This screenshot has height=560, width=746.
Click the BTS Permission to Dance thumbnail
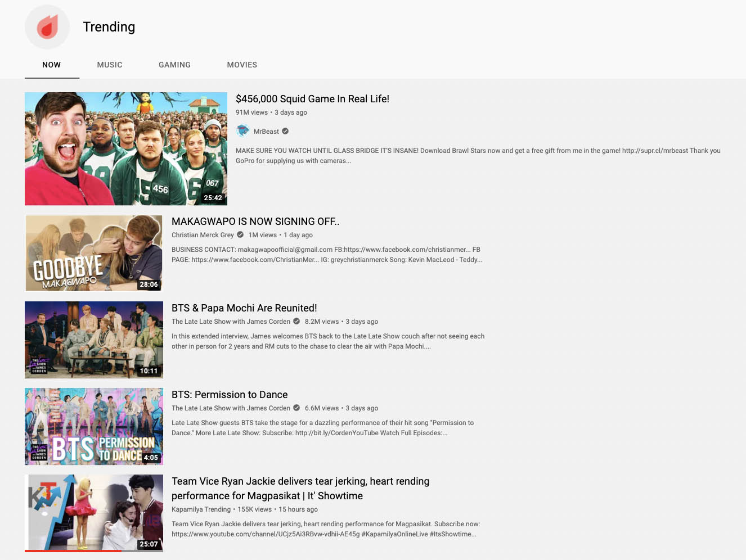coord(94,426)
